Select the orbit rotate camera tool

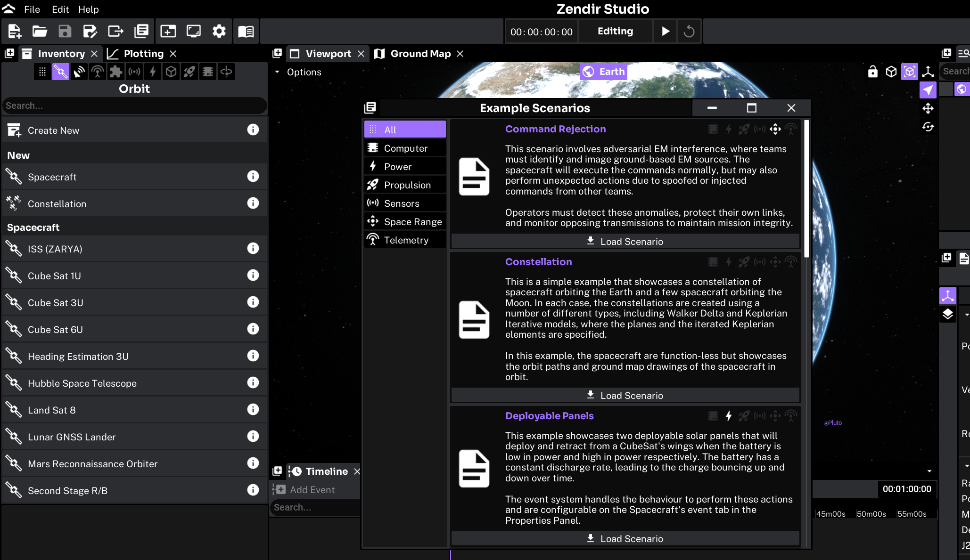[x=928, y=127]
